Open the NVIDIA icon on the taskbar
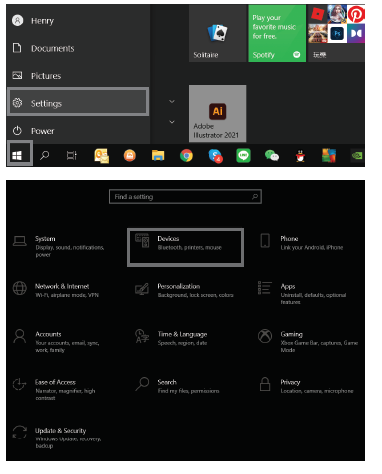The image size is (382, 474). pyautogui.click(x=357, y=155)
